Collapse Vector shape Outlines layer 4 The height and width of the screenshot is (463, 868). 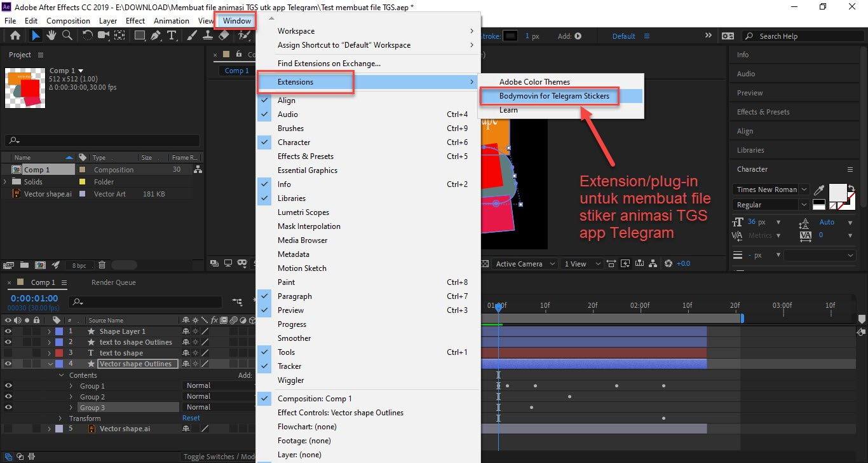pos(50,364)
